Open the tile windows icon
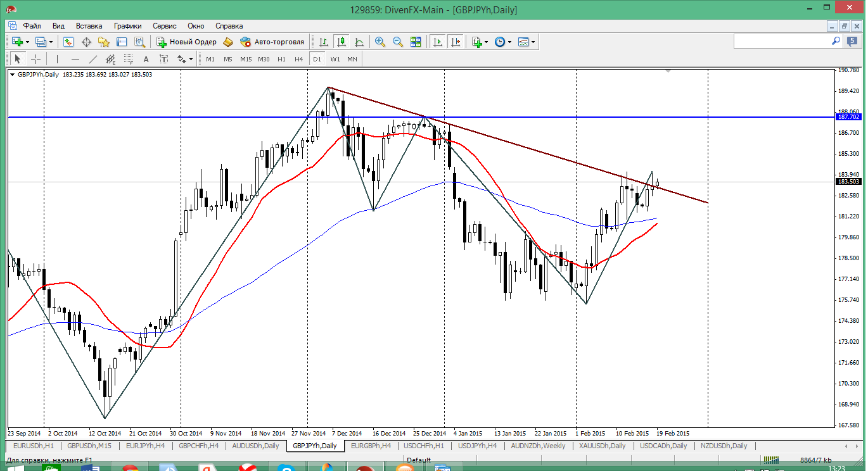 (416, 42)
